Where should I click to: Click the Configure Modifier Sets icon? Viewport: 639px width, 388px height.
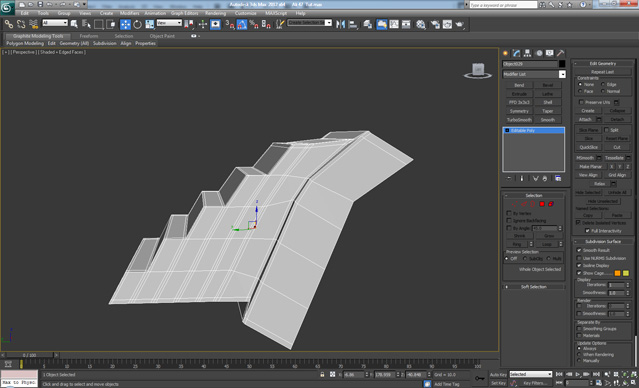(558, 179)
